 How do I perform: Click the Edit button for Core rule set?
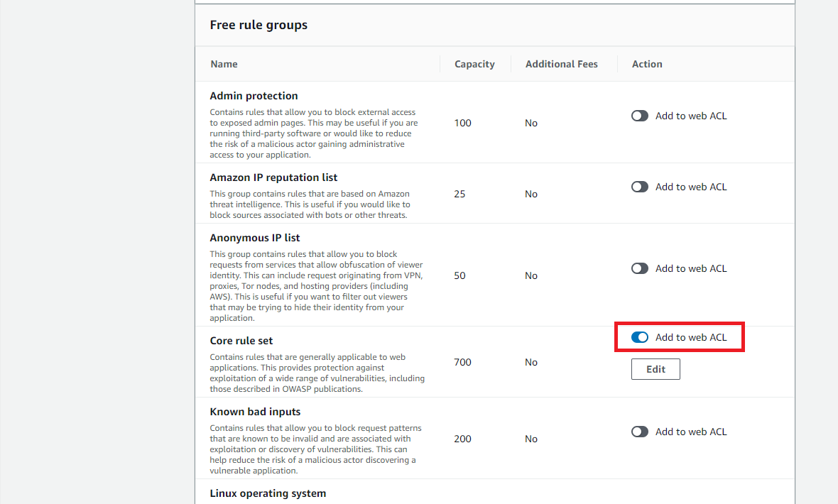[x=655, y=368]
